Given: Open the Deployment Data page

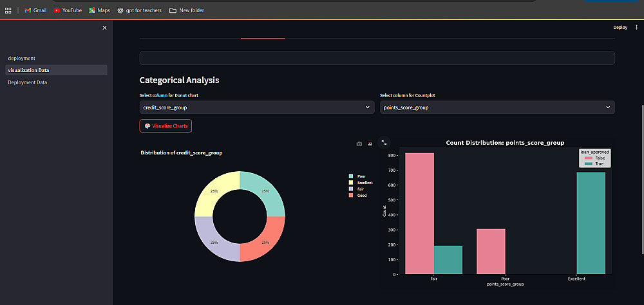Looking at the screenshot, I should pyautogui.click(x=57, y=82).
